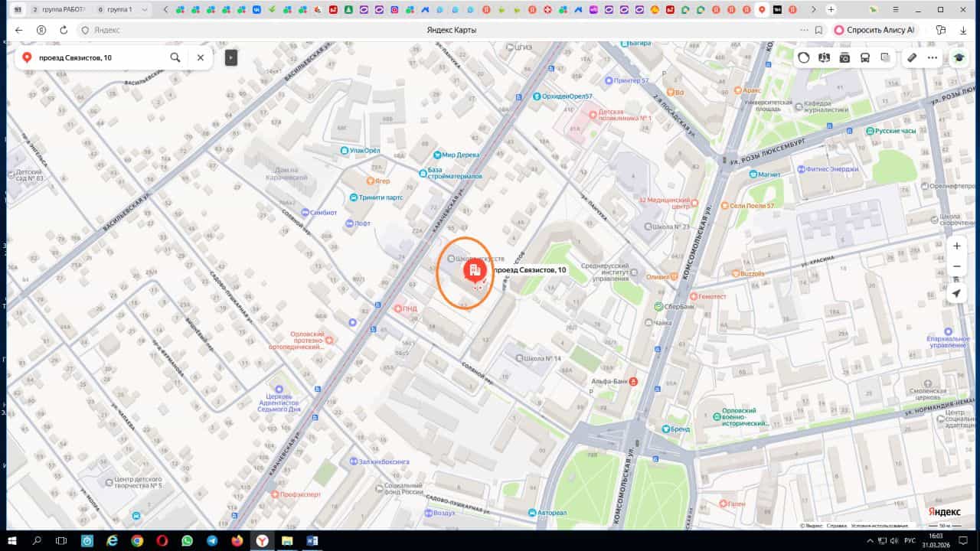
Task: Select the Мир Дерева place marker
Action: pyautogui.click(x=456, y=155)
